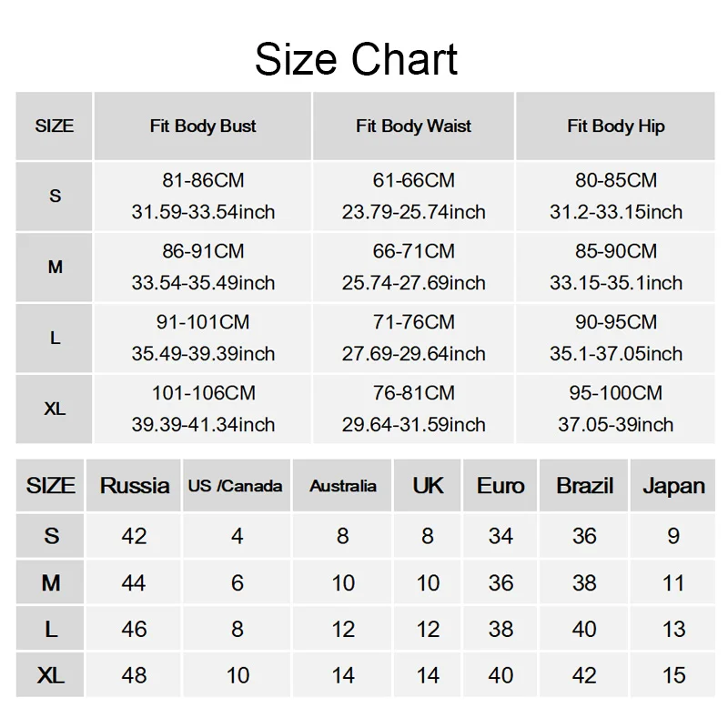Click the S row in measurements table
Screen dimensions: 728x728
[366, 196]
